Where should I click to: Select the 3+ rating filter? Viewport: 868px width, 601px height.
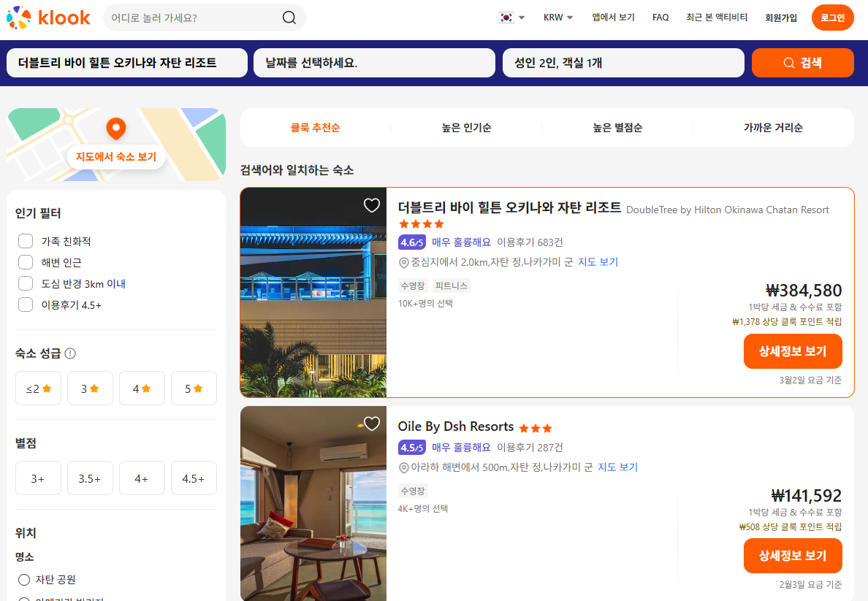click(x=38, y=478)
